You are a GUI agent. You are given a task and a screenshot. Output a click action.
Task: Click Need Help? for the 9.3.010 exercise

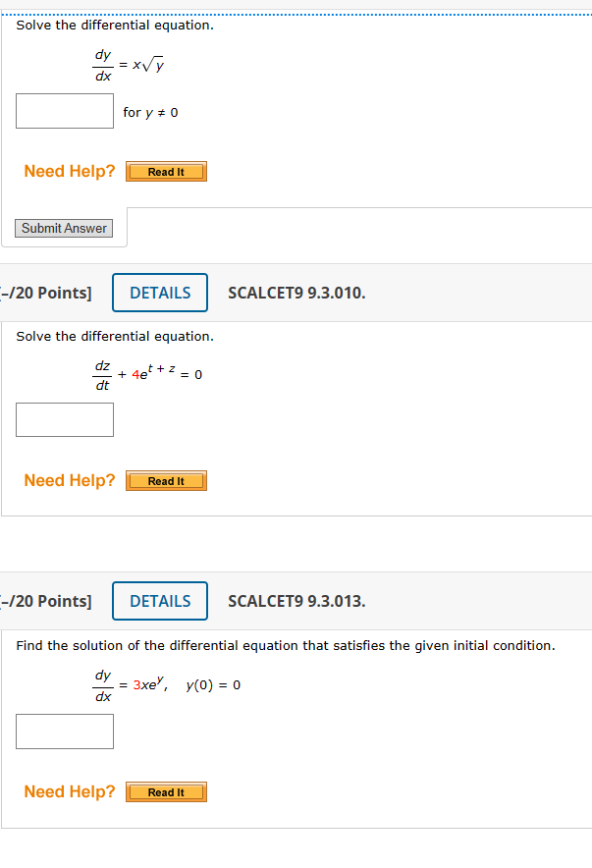click(x=69, y=480)
